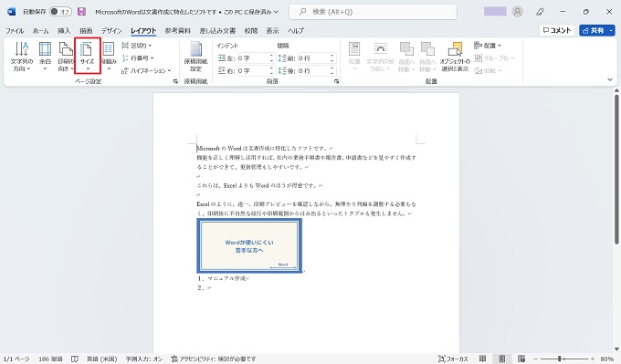Open the ヘルプ tab
This screenshot has height=364, width=621.
296,30
